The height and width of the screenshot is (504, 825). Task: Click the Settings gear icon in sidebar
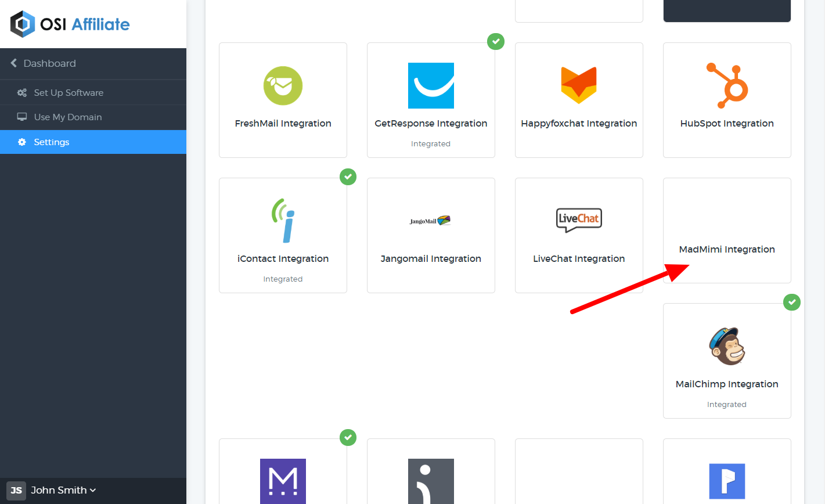click(22, 142)
